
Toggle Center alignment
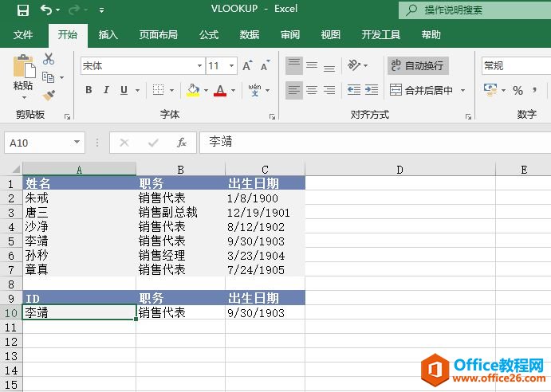[x=312, y=90]
